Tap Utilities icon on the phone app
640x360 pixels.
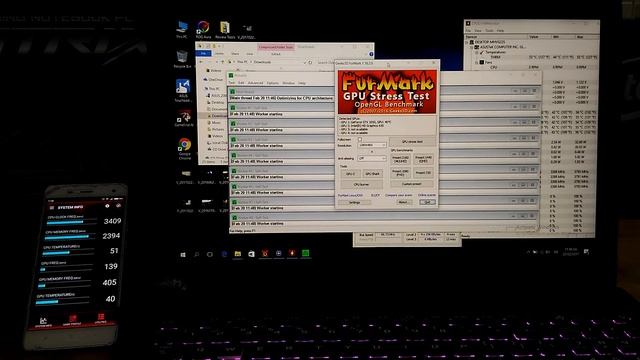pos(100,318)
